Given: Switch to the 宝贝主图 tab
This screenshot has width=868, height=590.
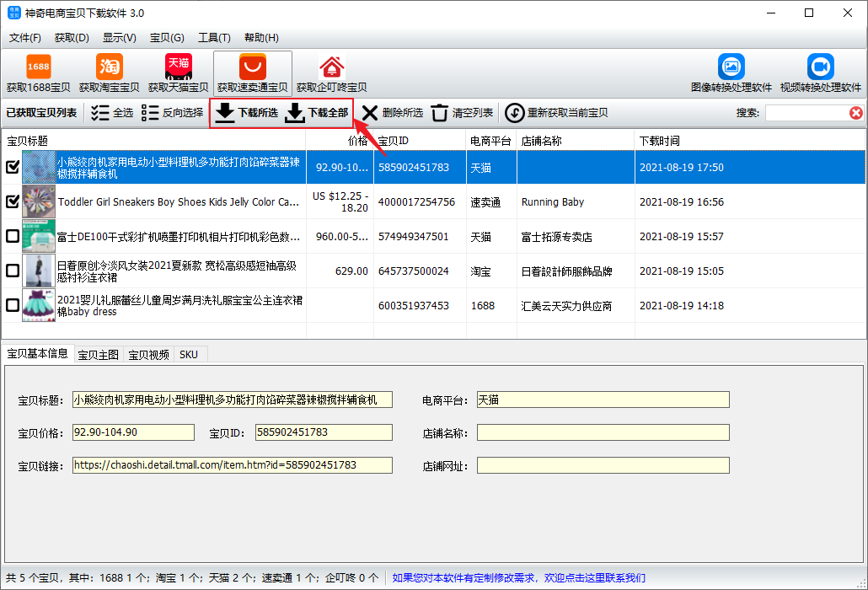Looking at the screenshot, I should click(99, 355).
